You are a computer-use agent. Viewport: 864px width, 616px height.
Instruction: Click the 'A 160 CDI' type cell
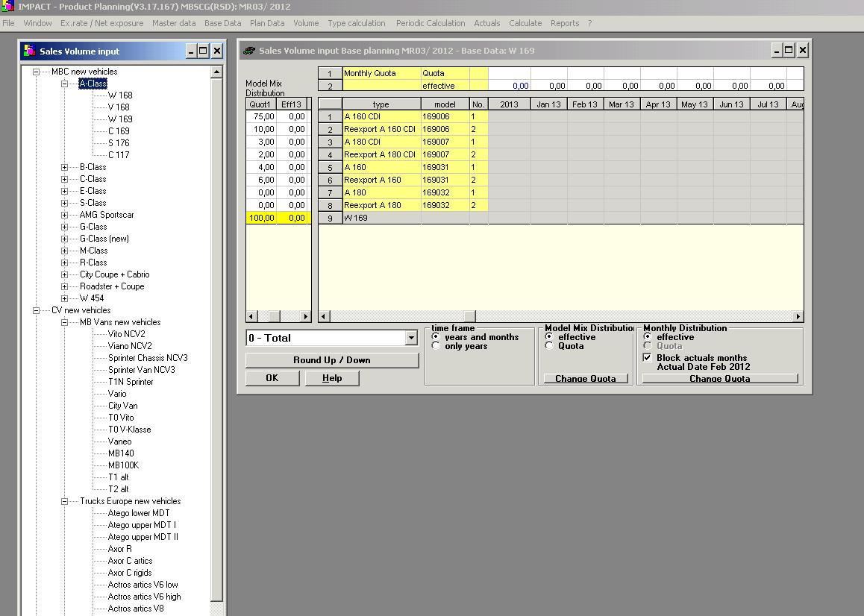(381, 116)
